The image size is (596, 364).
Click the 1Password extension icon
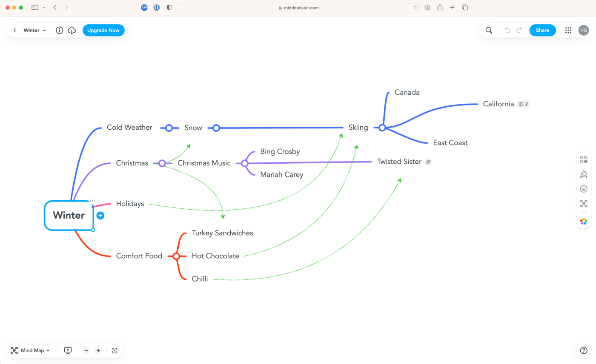(157, 8)
